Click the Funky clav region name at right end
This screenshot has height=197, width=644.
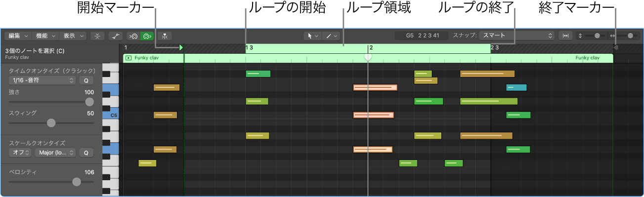click(587, 58)
